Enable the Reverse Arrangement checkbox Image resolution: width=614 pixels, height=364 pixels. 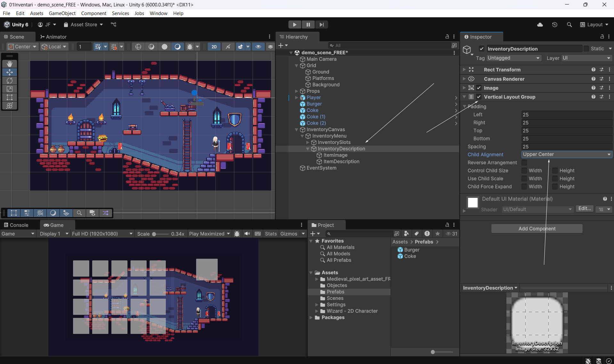(524, 163)
